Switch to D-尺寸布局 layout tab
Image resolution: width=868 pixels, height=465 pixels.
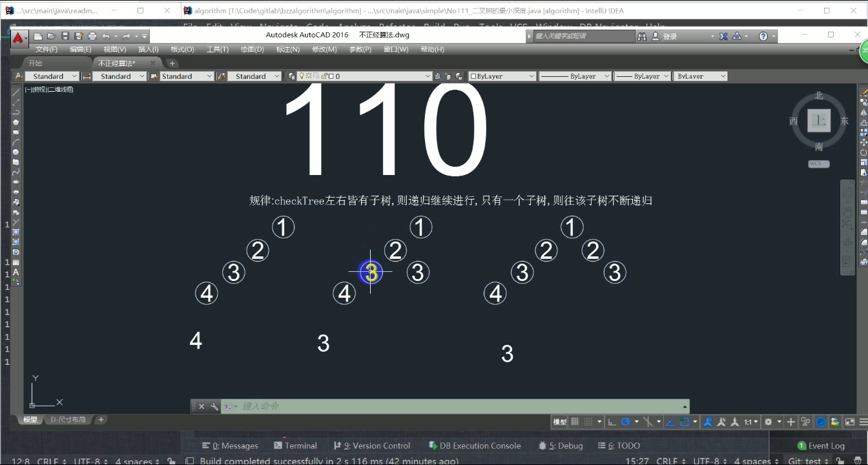68,420
